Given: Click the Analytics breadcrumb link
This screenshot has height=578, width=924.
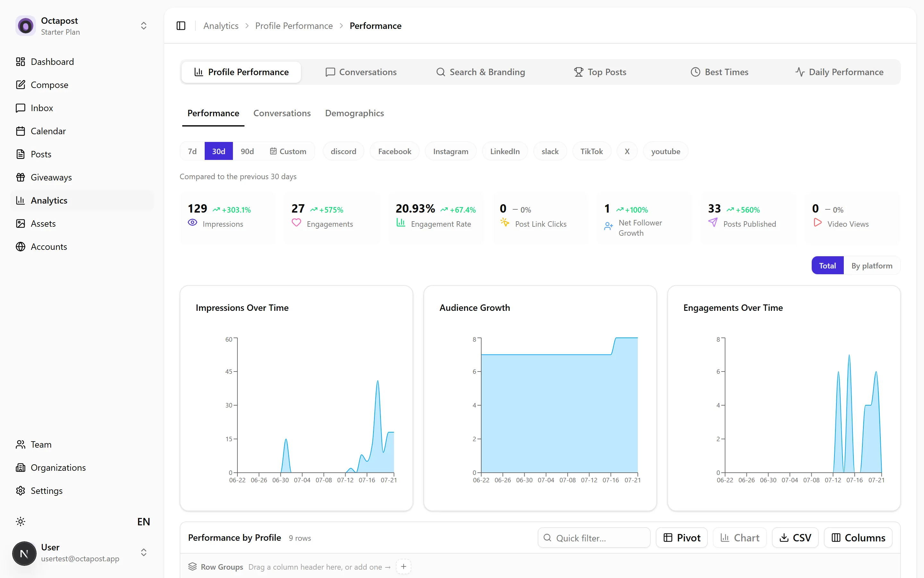Looking at the screenshot, I should pyautogui.click(x=221, y=26).
